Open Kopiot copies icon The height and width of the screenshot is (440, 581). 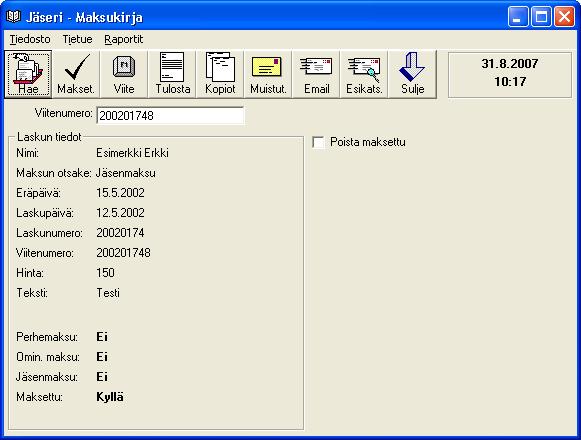pos(220,74)
